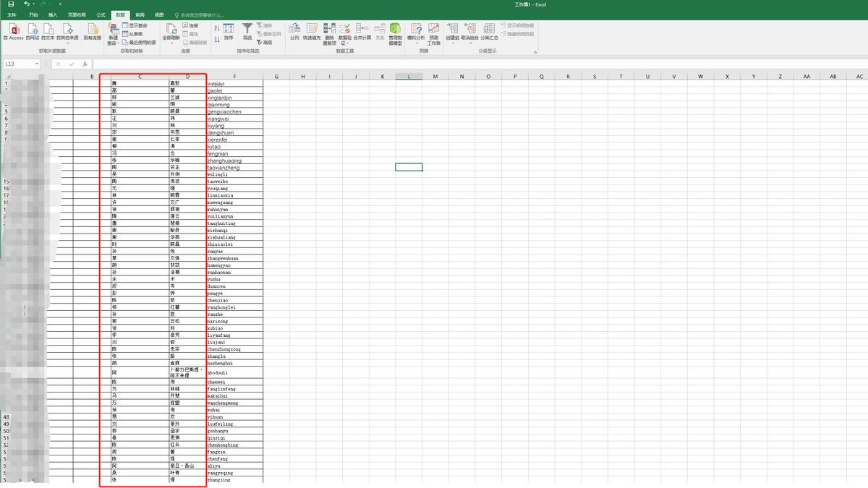This screenshot has width=868, height=488.
Task: Select the column D header
Action: click(187, 76)
